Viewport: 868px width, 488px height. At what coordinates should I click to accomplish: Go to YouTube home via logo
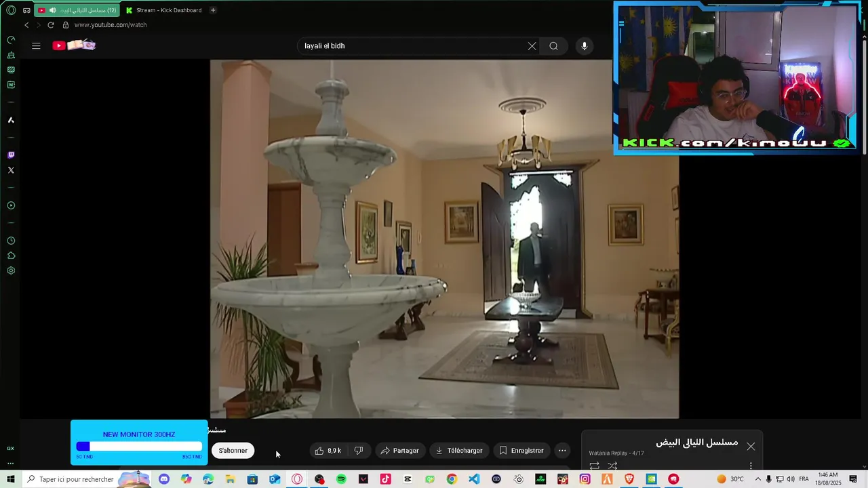coord(74,45)
